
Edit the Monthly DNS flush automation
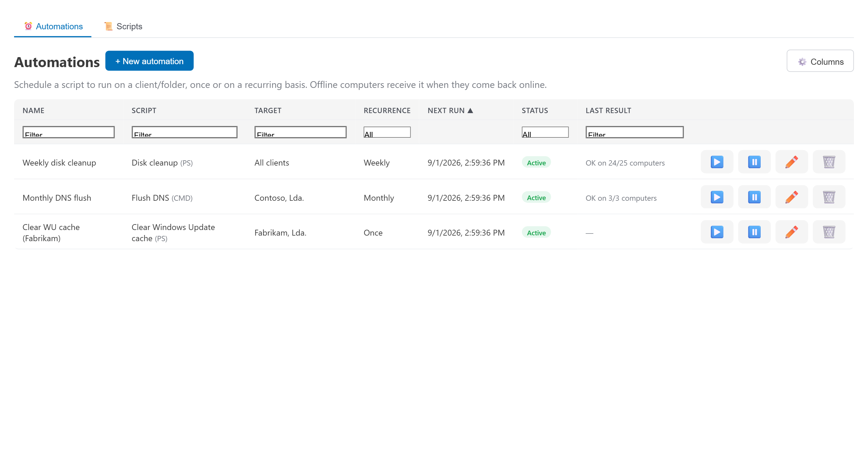click(791, 197)
